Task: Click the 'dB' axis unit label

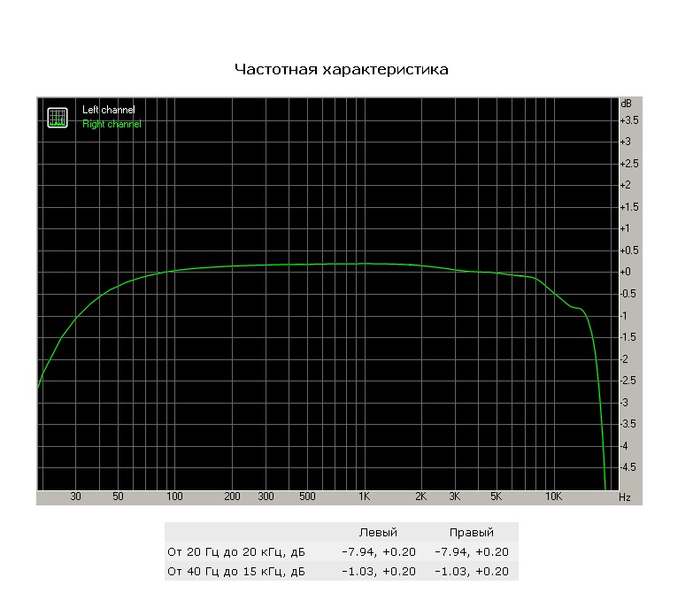Action: pos(627,104)
